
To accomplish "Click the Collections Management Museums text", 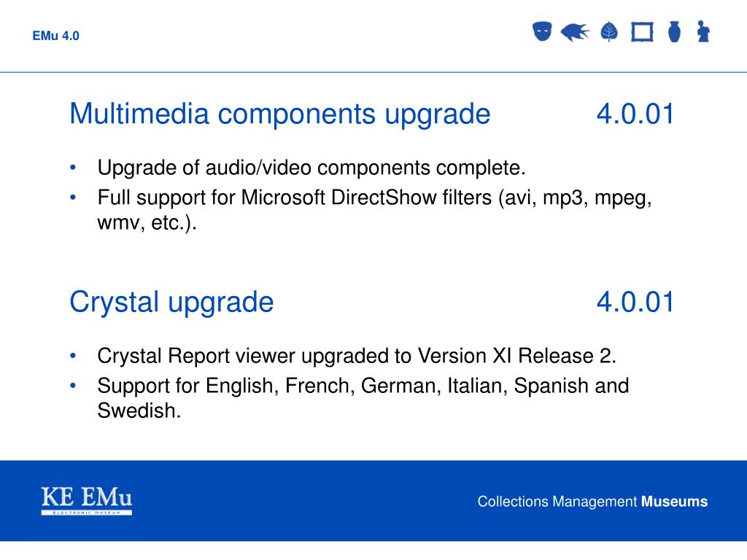I will (x=592, y=502).
